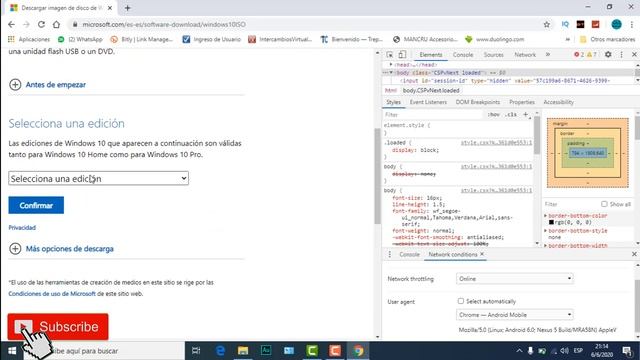Image resolution: width=640 pixels, height=360 pixels.
Task: Open the Privacidad link
Action: (22, 227)
